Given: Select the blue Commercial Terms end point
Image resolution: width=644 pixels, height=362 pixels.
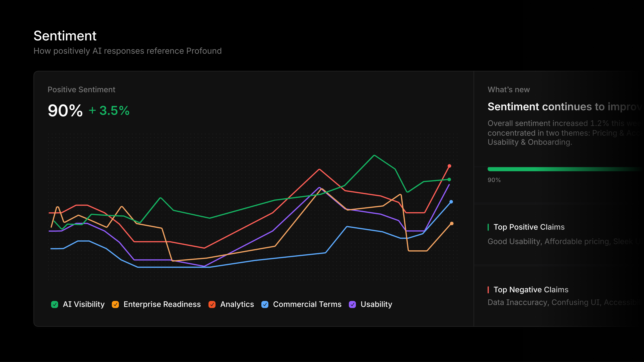Looking at the screenshot, I should 451,202.
